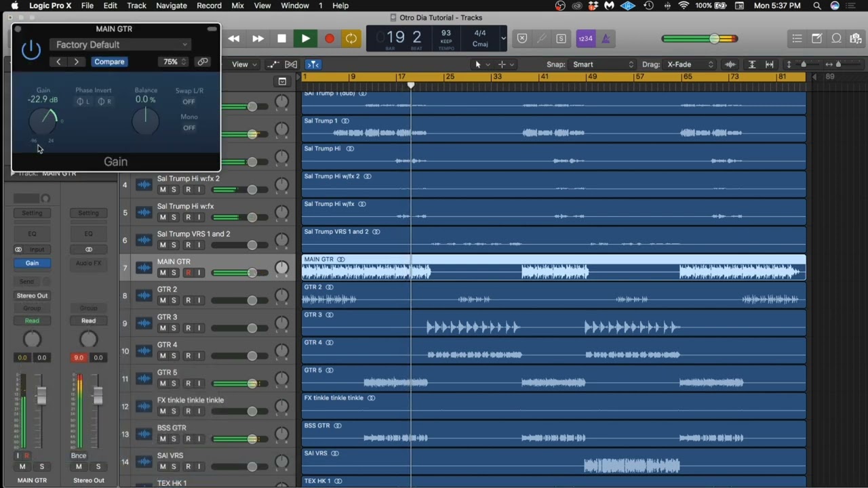The height and width of the screenshot is (488, 868).
Task: Toggle Input monitoring on GTR 5 track
Action: click(x=199, y=384)
